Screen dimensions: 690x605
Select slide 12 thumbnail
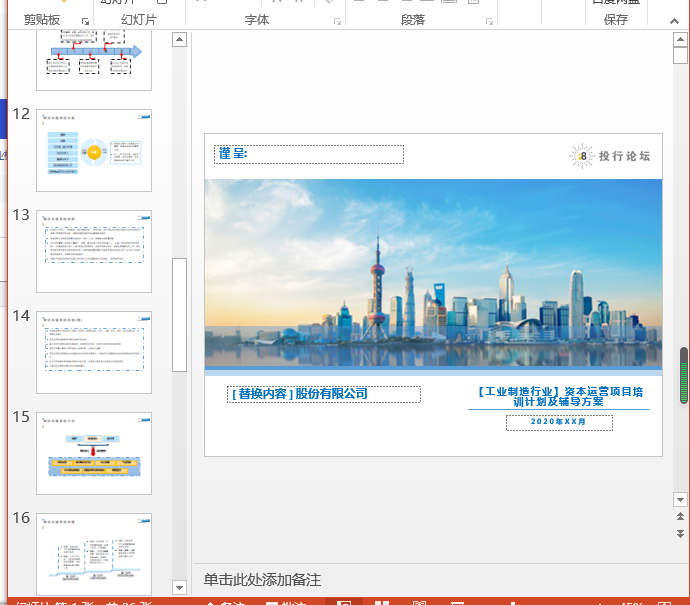[94, 150]
